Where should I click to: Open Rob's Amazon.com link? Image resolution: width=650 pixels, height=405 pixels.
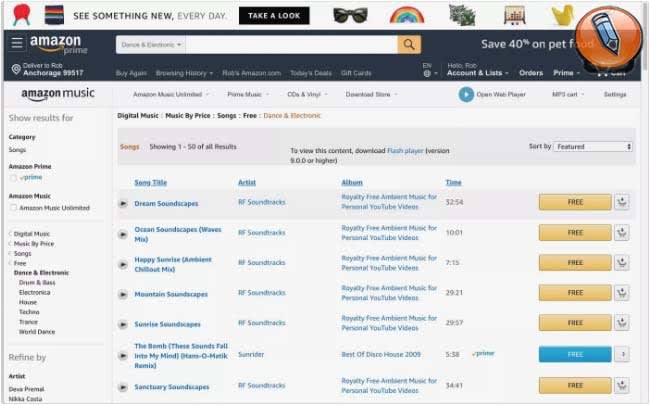tap(251, 73)
